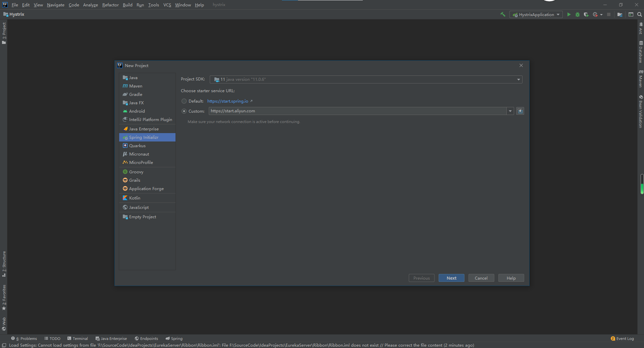Open the Ant tool window
This screenshot has width=644, height=348.
click(641, 28)
